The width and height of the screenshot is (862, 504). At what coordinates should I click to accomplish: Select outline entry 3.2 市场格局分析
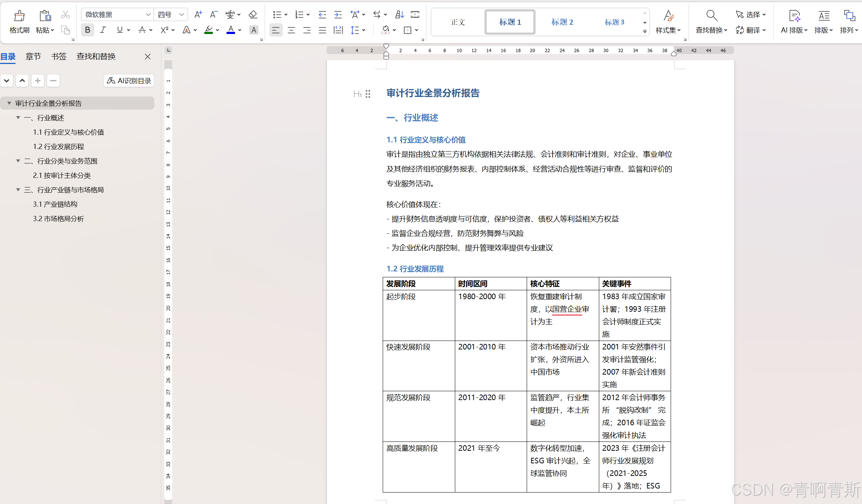[x=58, y=219]
